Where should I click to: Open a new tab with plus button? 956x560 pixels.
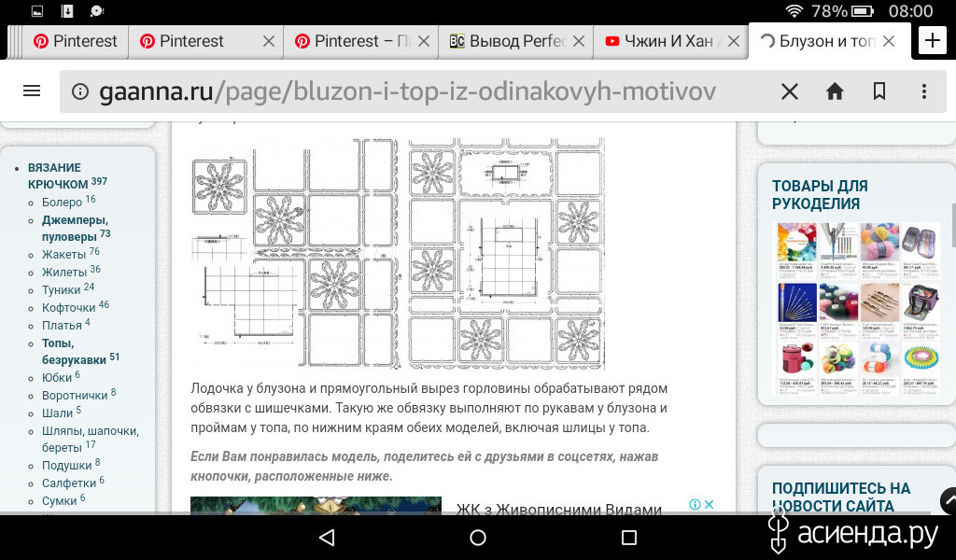pos(933,41)
